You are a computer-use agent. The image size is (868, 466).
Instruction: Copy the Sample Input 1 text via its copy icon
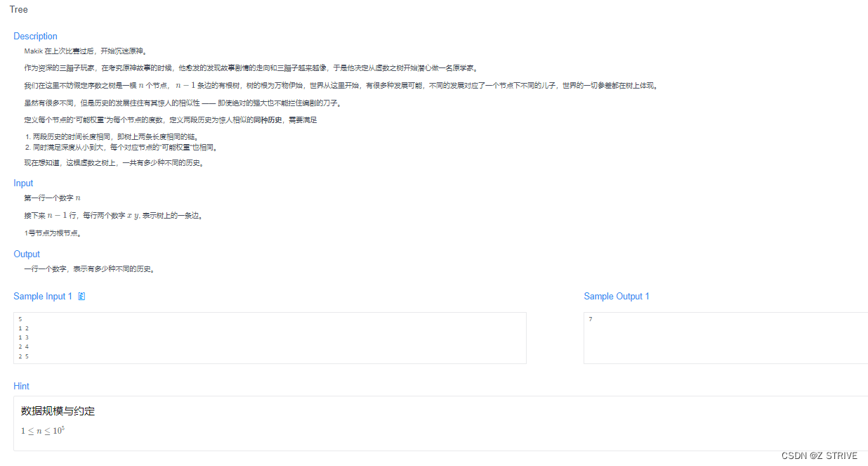(81, 297)
